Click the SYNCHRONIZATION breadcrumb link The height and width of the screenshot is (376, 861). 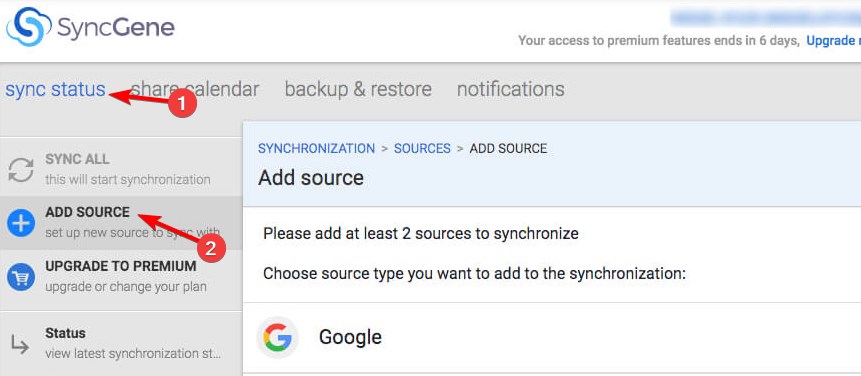(x=317, y=148)
